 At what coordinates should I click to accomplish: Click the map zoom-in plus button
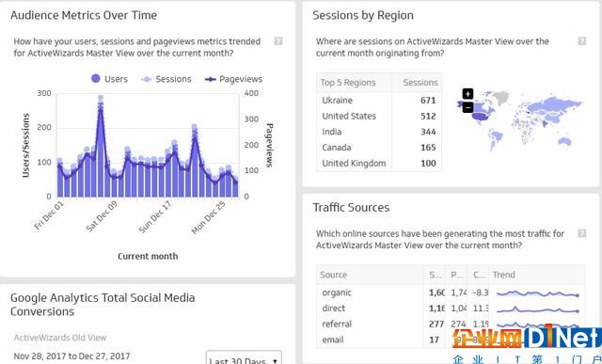467,94
